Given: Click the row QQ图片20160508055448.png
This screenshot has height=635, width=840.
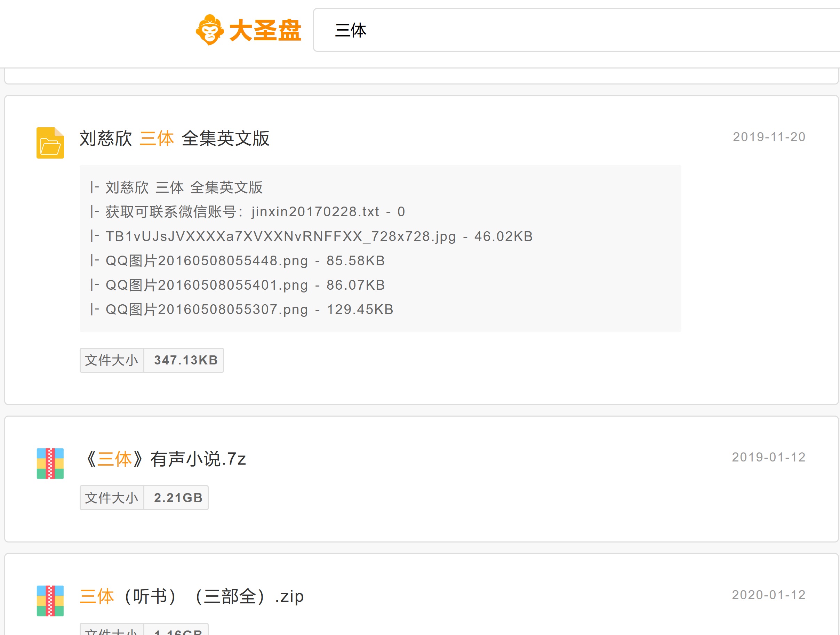Looking at the screenshot, I should (238, 261).
